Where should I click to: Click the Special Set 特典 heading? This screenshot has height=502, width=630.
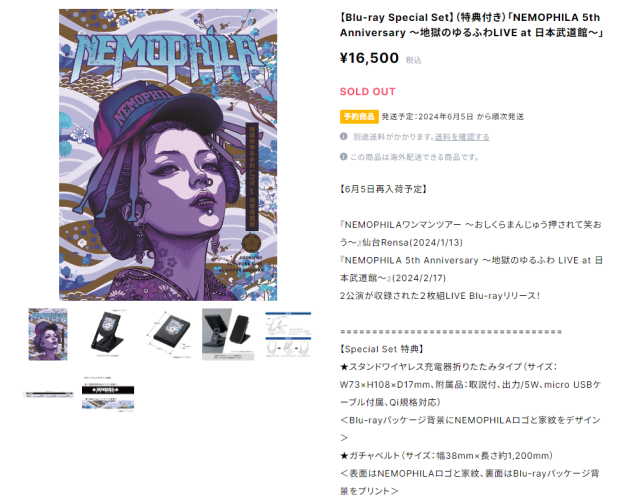point(381,349)
